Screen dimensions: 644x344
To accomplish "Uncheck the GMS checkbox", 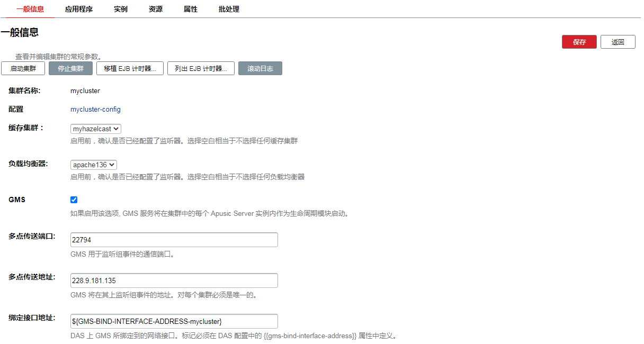I will [74, 200].
